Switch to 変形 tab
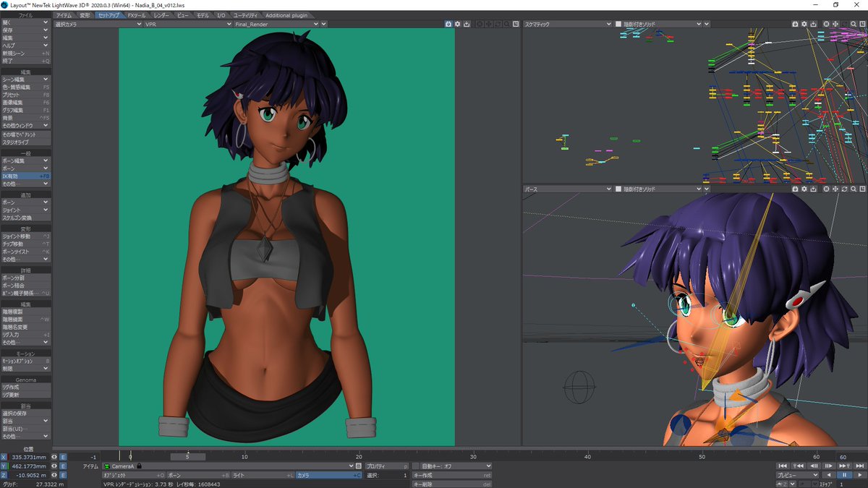Viewport: 868px width, 488px height. 85,15
